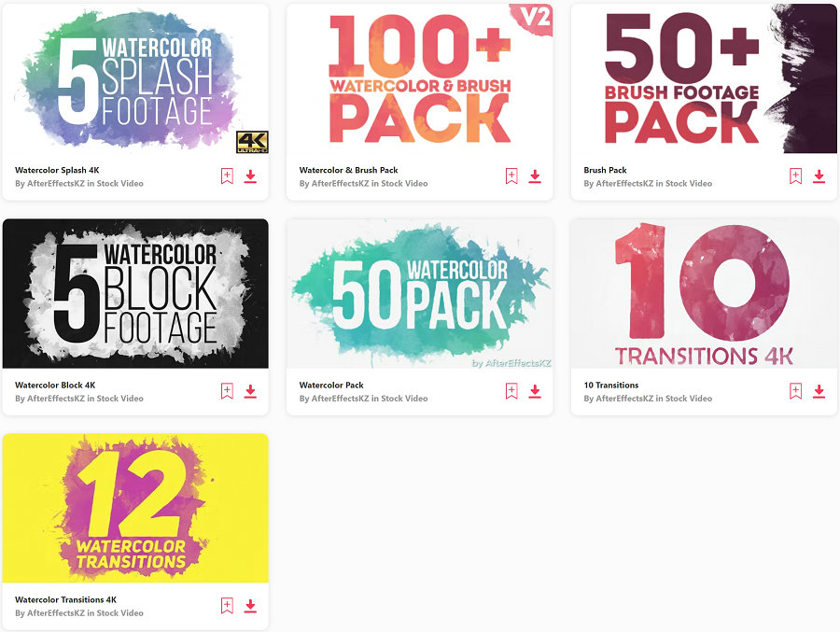This screenshot has height=632, width=840.
Task: Save Watercolor Pack to bookmarks
Action: click(511, 391)
